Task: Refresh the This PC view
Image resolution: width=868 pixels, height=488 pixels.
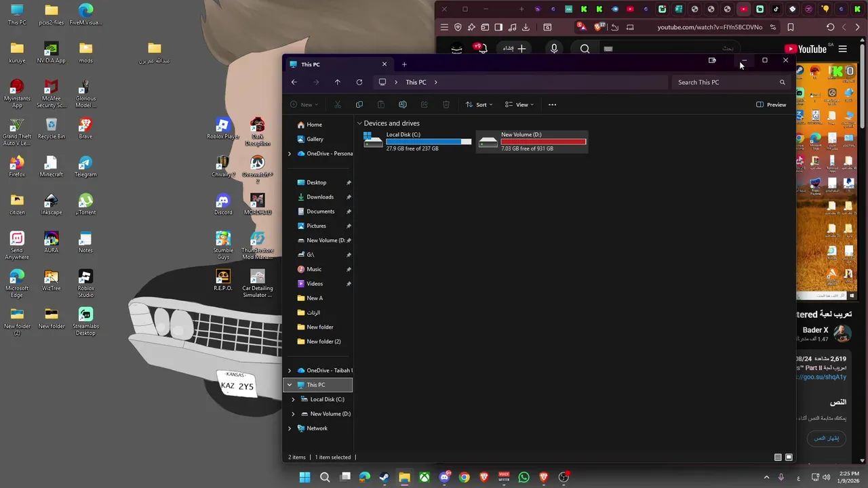Action: (359, 82)
